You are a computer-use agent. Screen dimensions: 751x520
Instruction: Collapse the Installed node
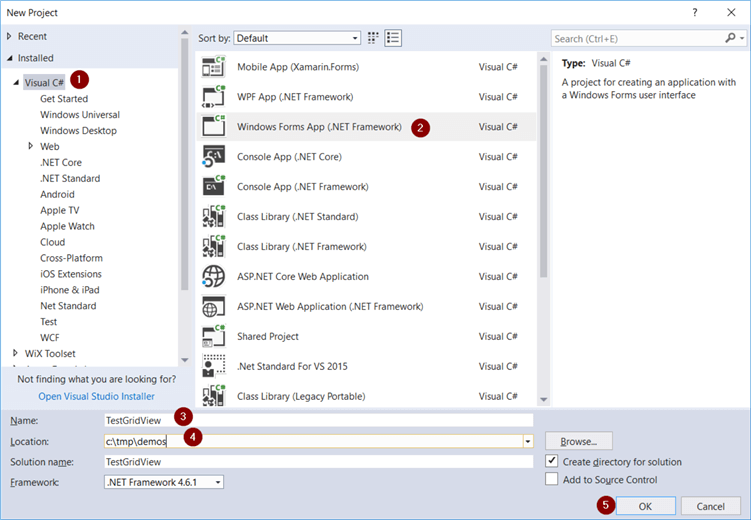10,58
